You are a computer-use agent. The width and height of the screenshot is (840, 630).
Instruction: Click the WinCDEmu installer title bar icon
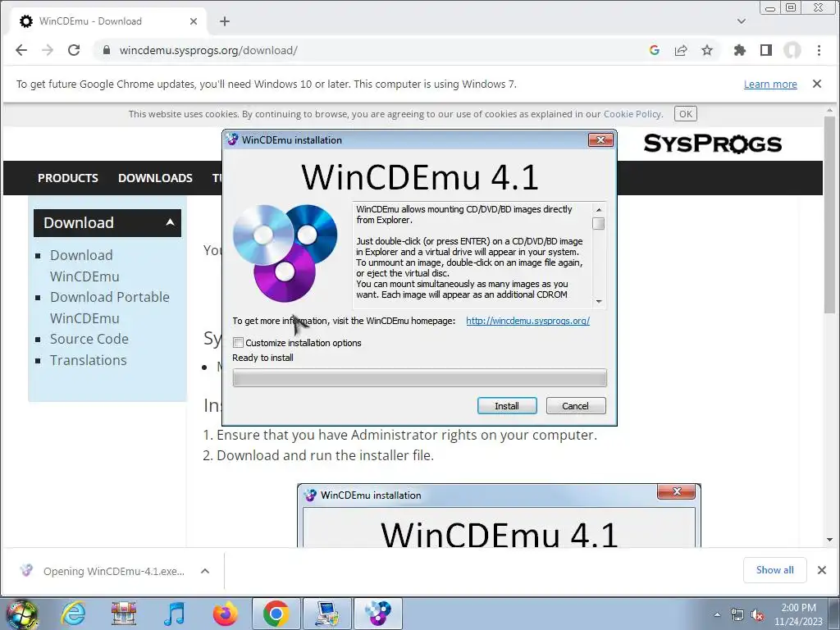[x=232, y=139]
